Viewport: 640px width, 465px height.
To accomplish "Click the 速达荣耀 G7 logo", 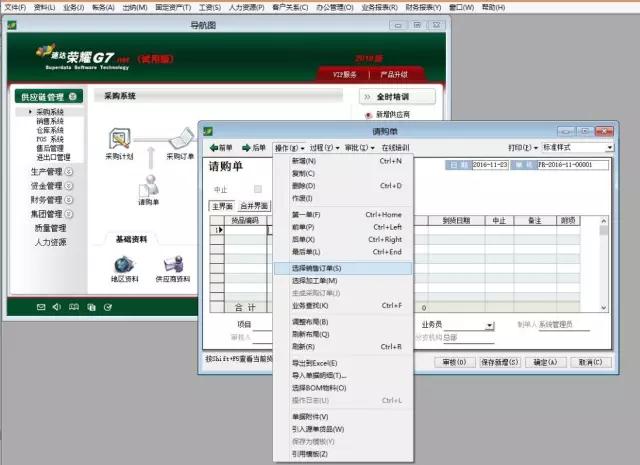I will (x=85, y=58).
